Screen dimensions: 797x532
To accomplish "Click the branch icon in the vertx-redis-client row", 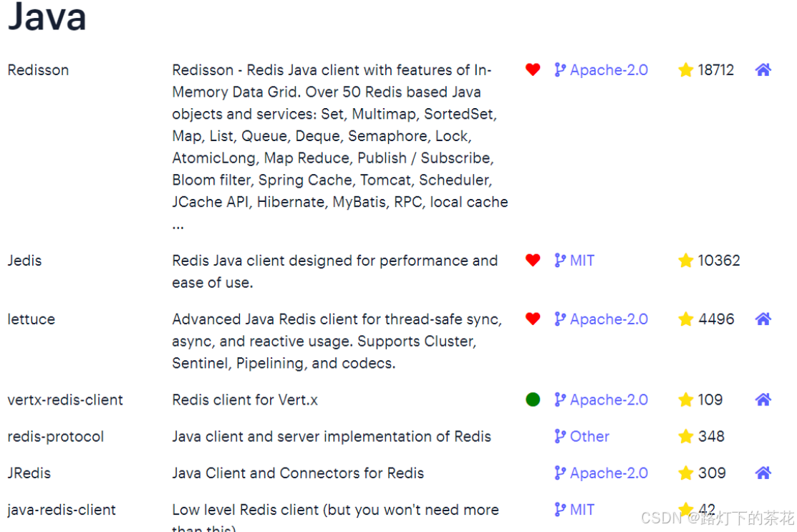I will (560, 400).
